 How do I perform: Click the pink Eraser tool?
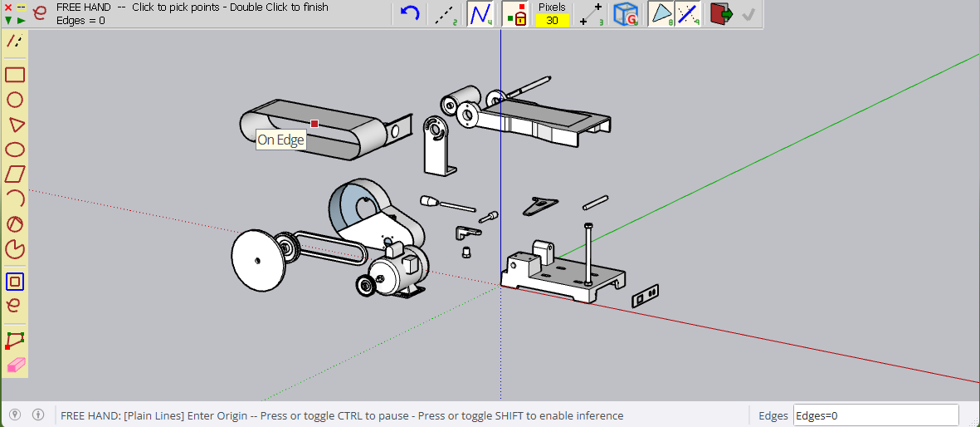point(16,365)
